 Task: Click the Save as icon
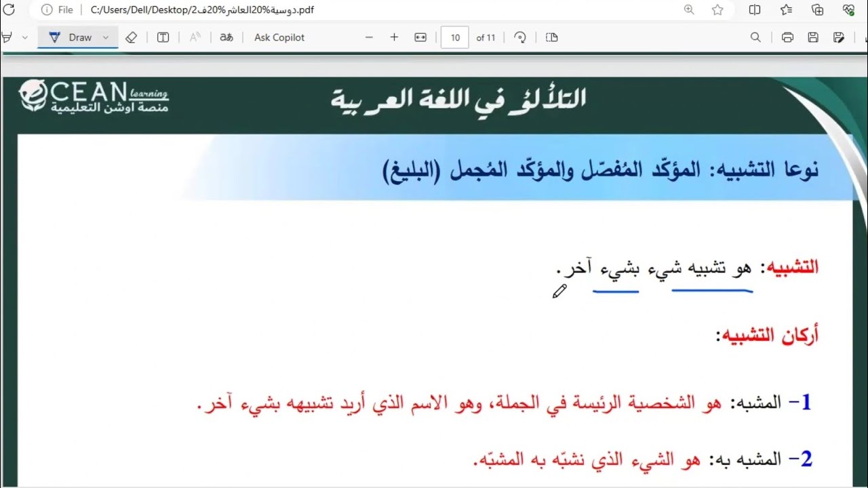839,37
